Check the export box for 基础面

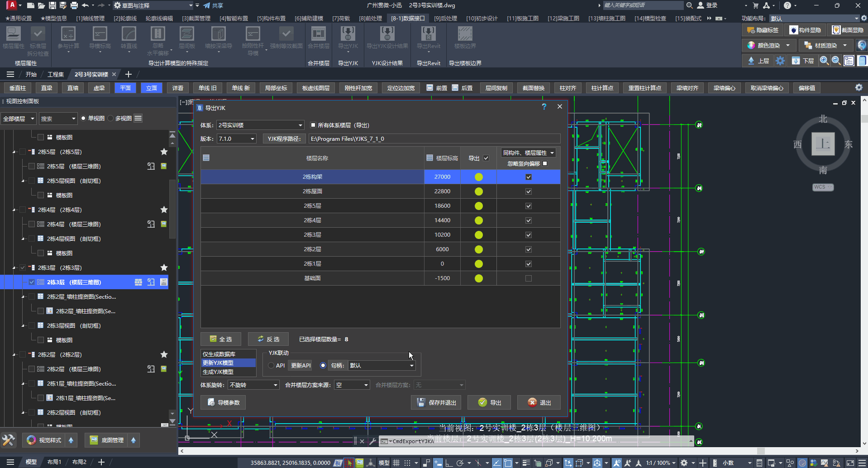(528, 278)
